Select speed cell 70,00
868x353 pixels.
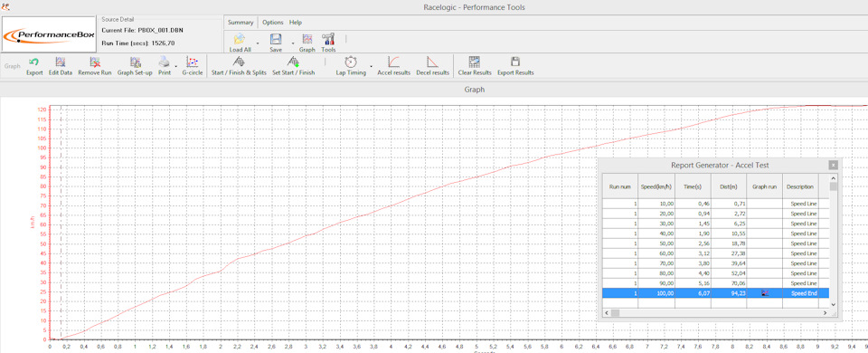656,263
